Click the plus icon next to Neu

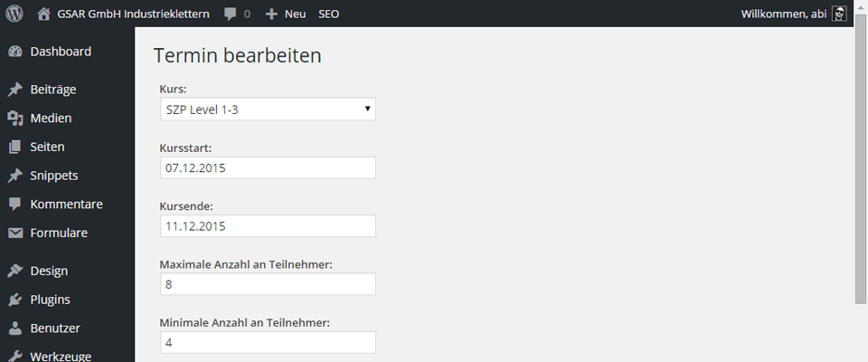(271, 14)
